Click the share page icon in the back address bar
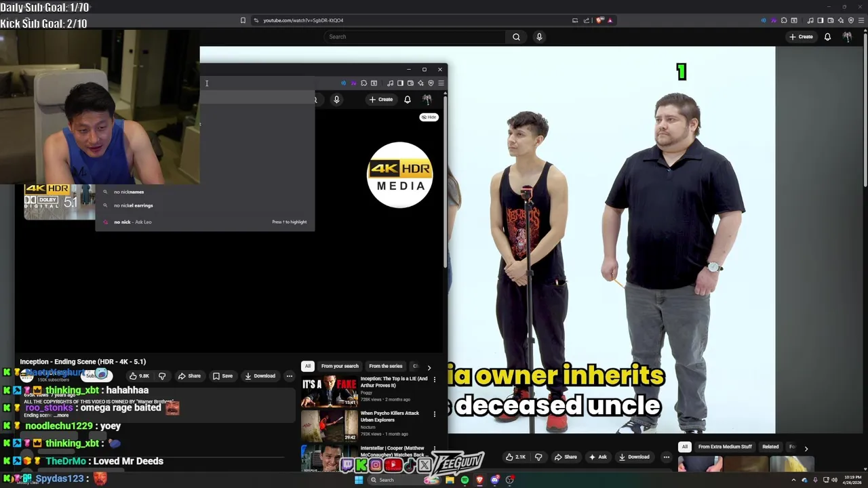This screenshot has height=488, width=868. [587, 20]
